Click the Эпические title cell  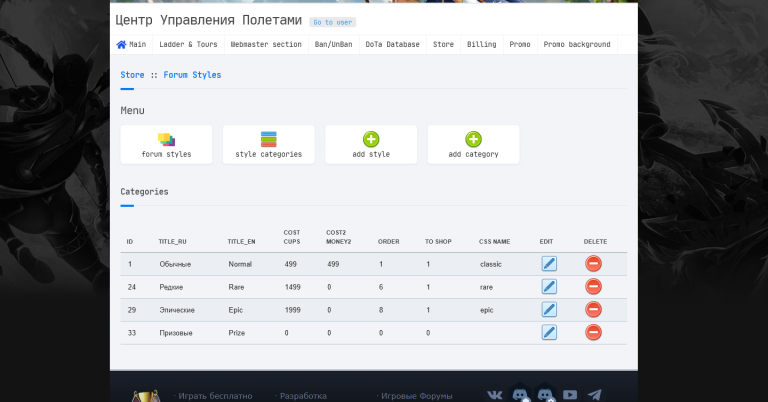177,310
